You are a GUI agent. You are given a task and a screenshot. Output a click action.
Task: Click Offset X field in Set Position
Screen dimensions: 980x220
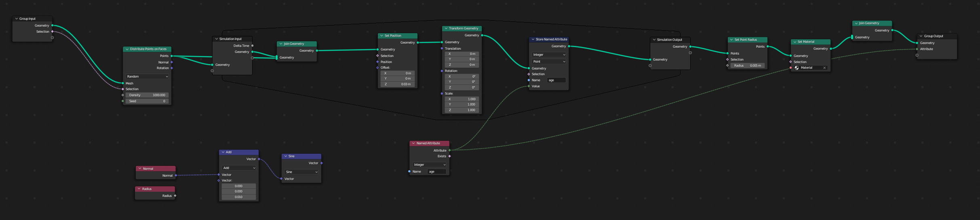(x=398, y=73)
